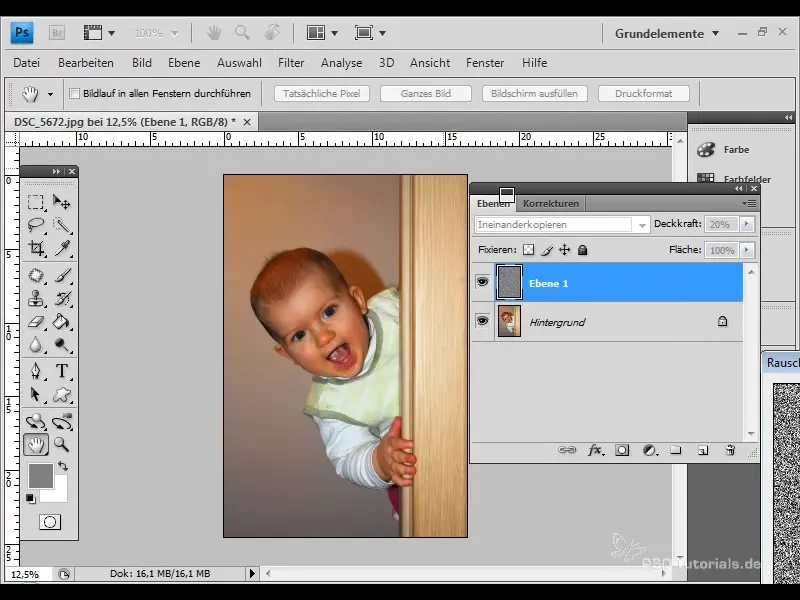This screenshot has width=800, height=600.
Task: Swap foreground and background colors
Action: [x=63, y=465]
